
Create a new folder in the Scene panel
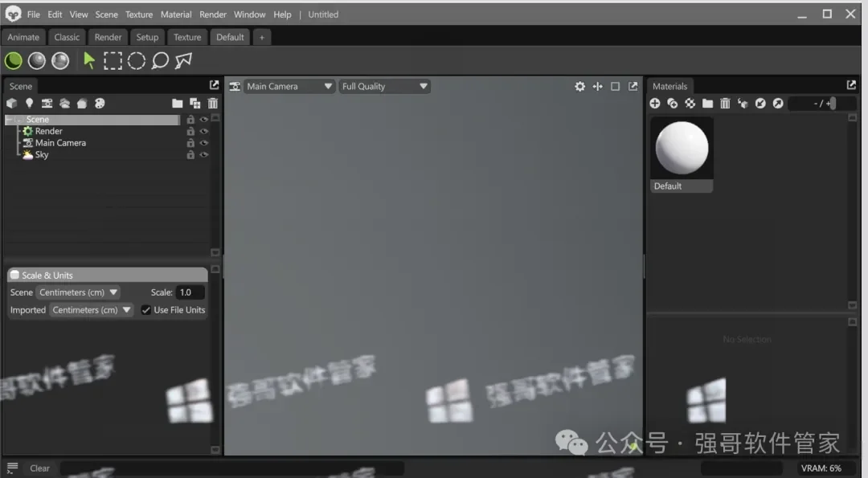177,103
